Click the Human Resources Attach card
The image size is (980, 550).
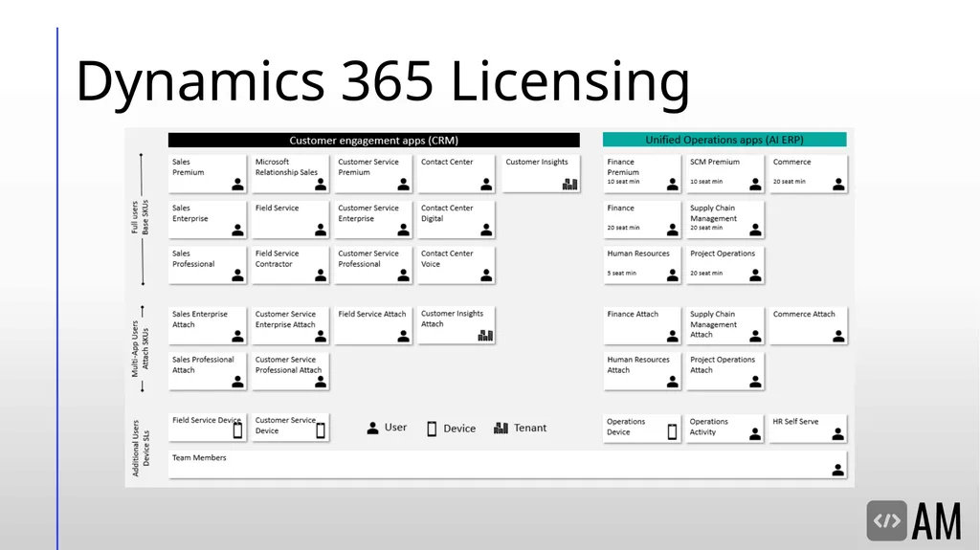pyautogui.click(x=642, y=371)
